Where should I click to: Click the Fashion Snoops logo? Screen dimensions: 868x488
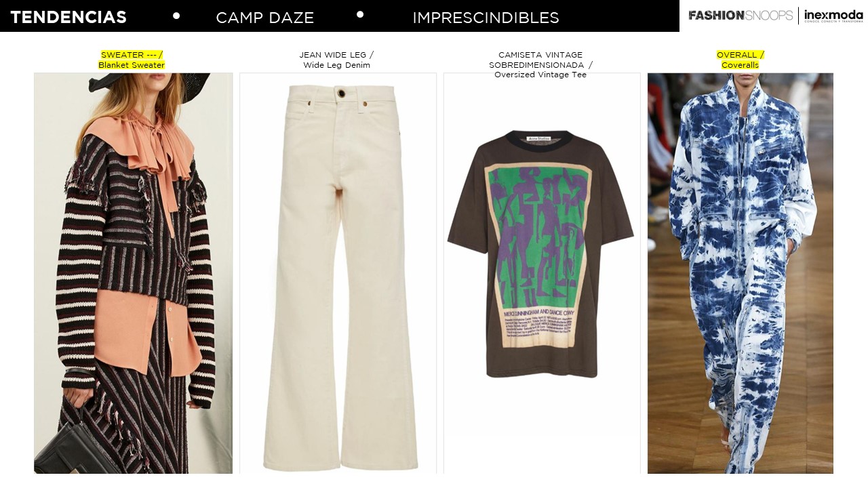741,16
